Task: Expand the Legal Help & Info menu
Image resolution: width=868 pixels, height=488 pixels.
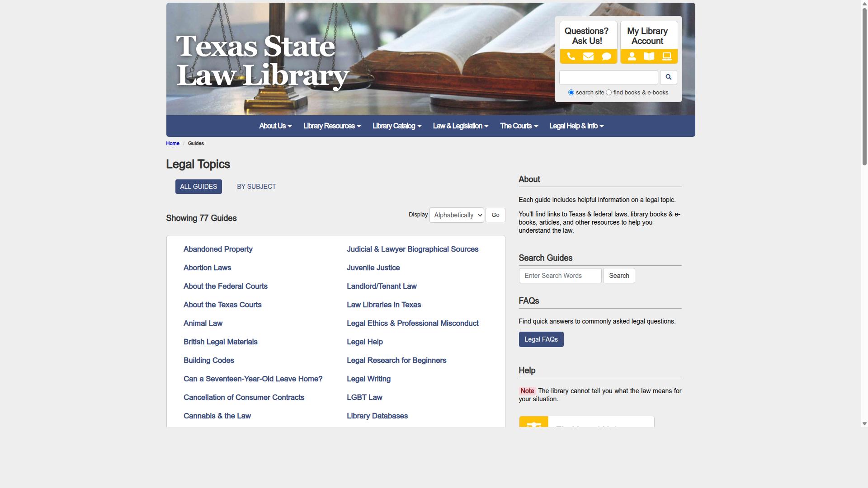Action: 576,126
